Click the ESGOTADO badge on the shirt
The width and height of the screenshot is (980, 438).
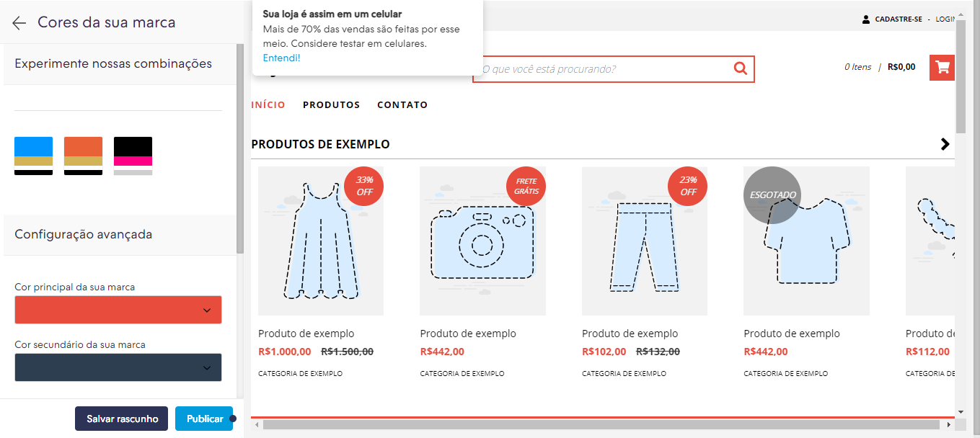772,195
